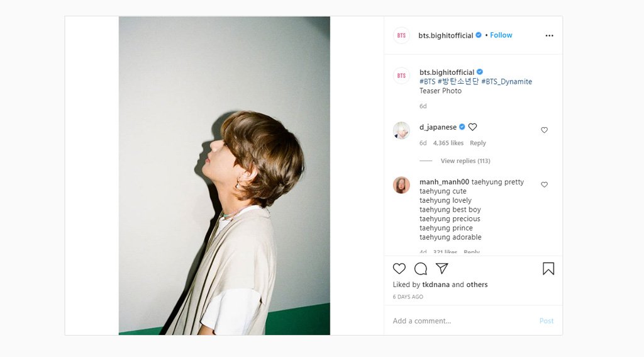Open the #BTS hashtag link

427,82
